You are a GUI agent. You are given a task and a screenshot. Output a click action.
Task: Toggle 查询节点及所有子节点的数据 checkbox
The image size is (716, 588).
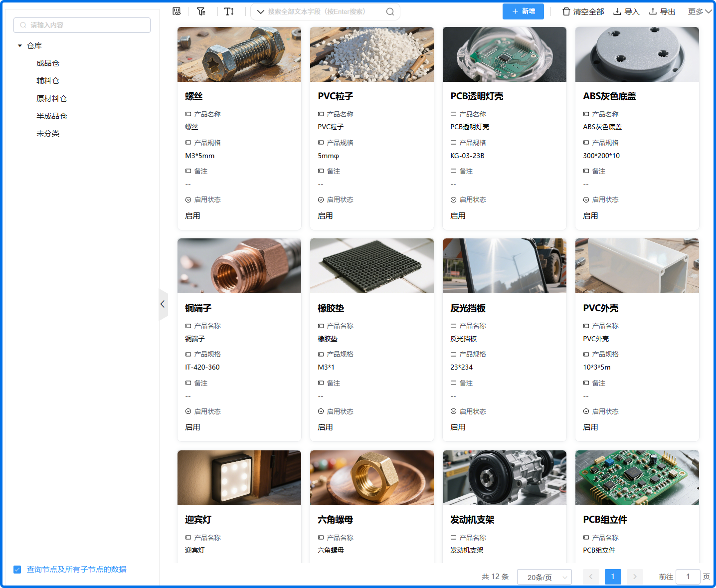[17, 570]
